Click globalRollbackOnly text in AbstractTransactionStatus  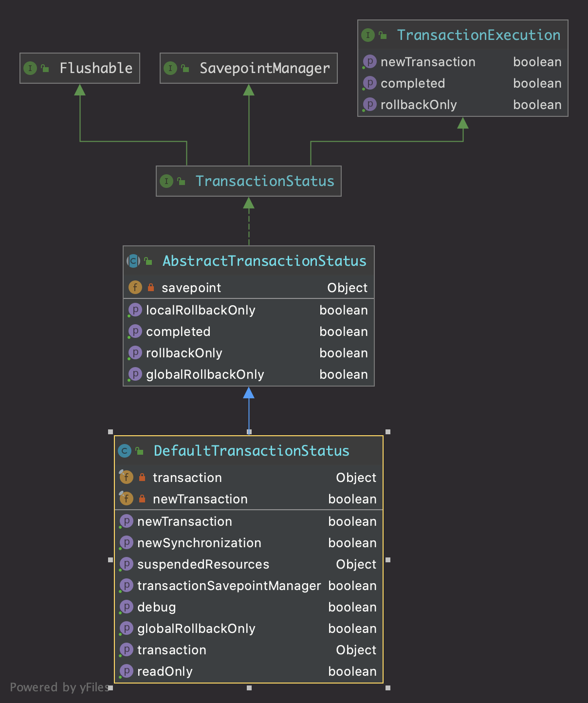(205, 374)
